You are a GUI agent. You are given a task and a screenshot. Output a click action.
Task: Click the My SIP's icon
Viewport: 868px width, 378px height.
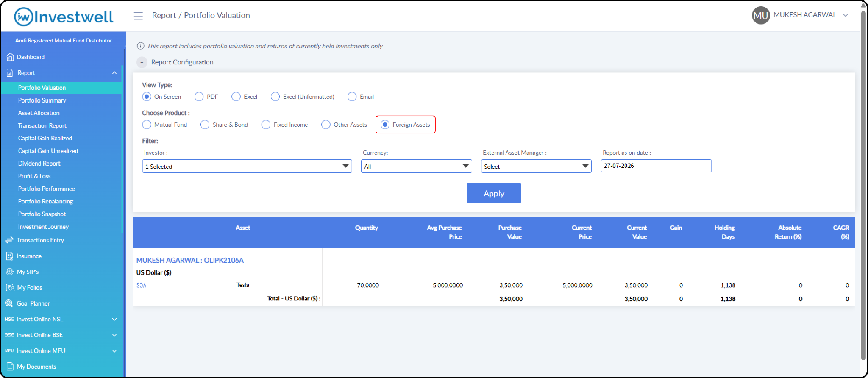point(10,272)
